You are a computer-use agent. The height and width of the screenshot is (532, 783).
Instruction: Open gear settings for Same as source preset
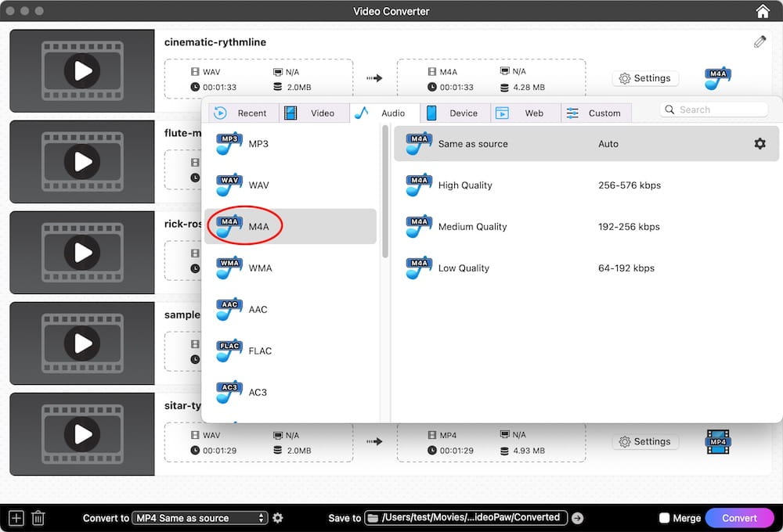click(x=760, y=144)
